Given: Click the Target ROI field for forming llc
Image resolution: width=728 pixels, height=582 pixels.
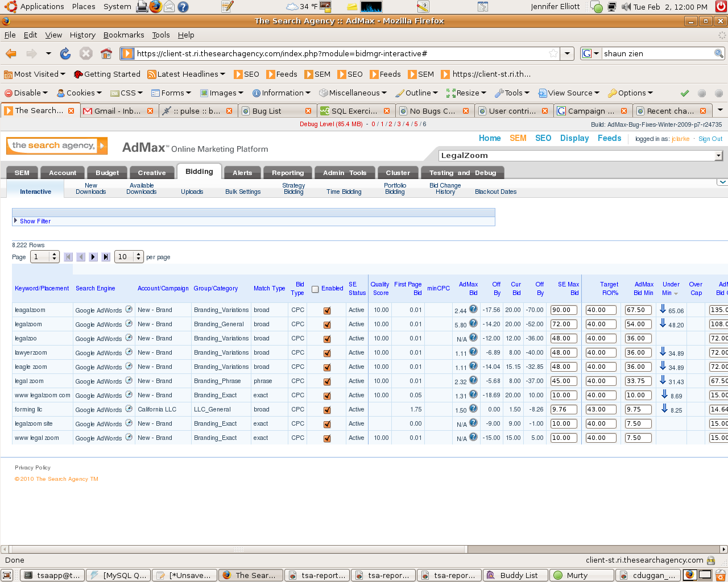Looking at the screenshot, I should pyautogui.click(x=601, y=409).
